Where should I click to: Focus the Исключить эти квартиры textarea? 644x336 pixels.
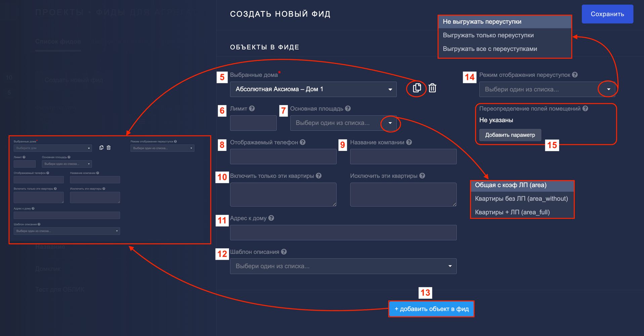[403, 195]
